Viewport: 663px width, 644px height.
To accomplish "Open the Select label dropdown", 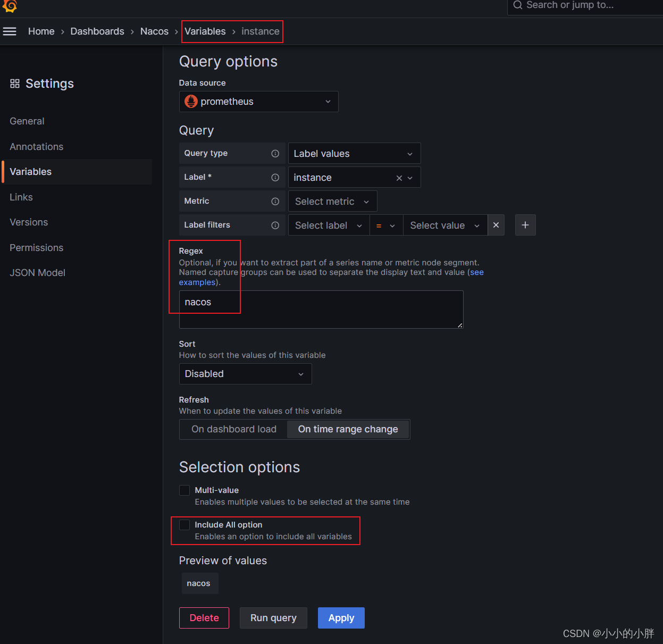I will tap(329, 225).
